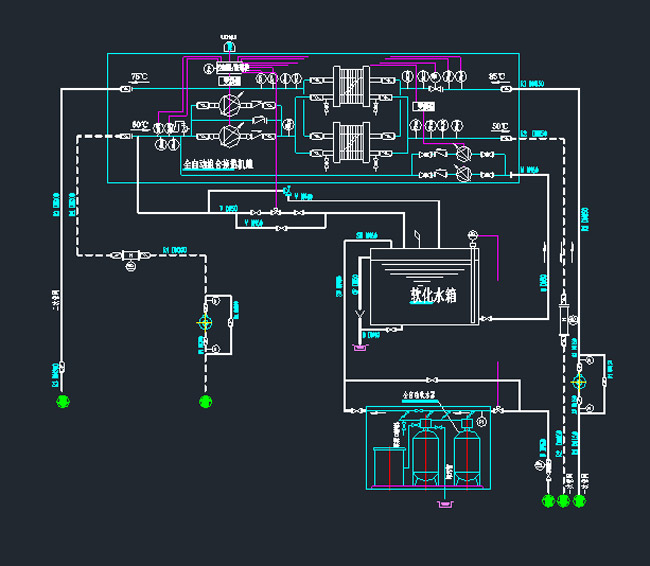Select the 60℃ temperature label
Viewport: 650px width, 566px height.
point(140,126)
